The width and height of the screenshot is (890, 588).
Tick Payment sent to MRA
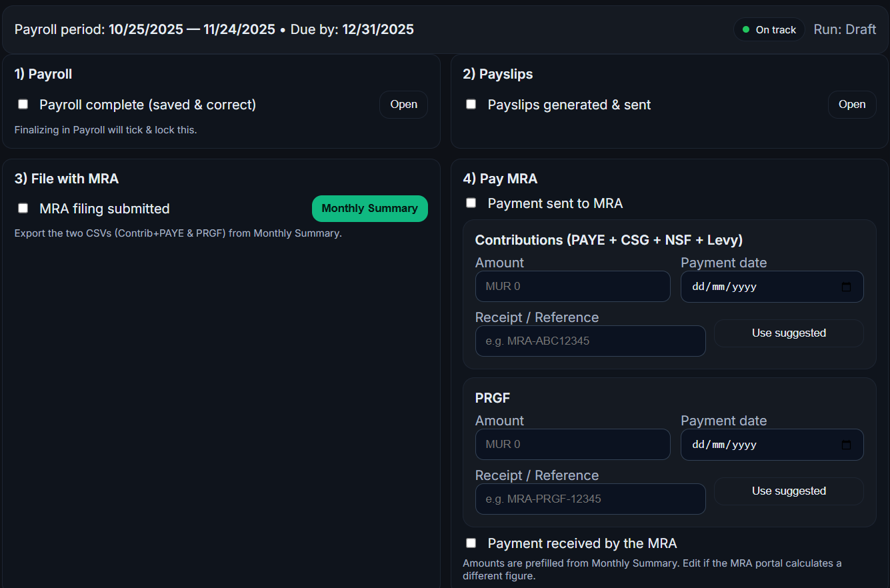471,203
